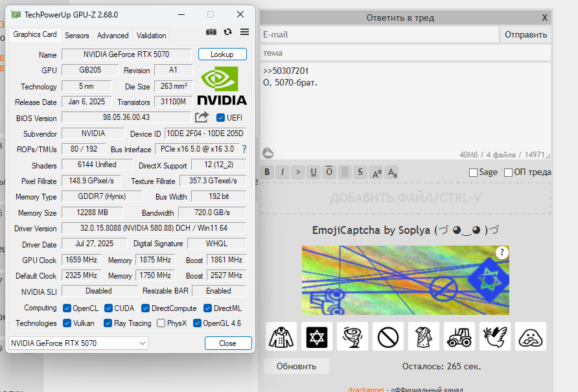Close the Ответить в тред form

pyautogui.click(x=544, y=17)
